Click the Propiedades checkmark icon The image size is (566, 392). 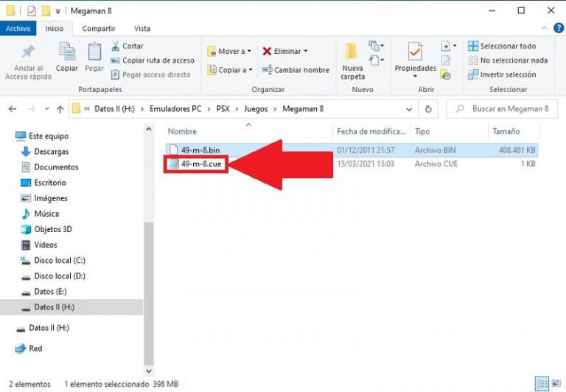click(x=415, y=52)
